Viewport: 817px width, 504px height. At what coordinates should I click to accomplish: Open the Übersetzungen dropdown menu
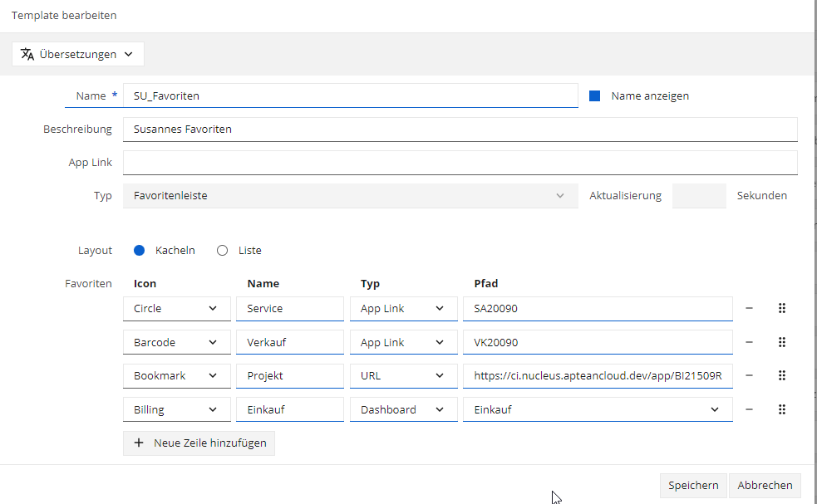78,54
